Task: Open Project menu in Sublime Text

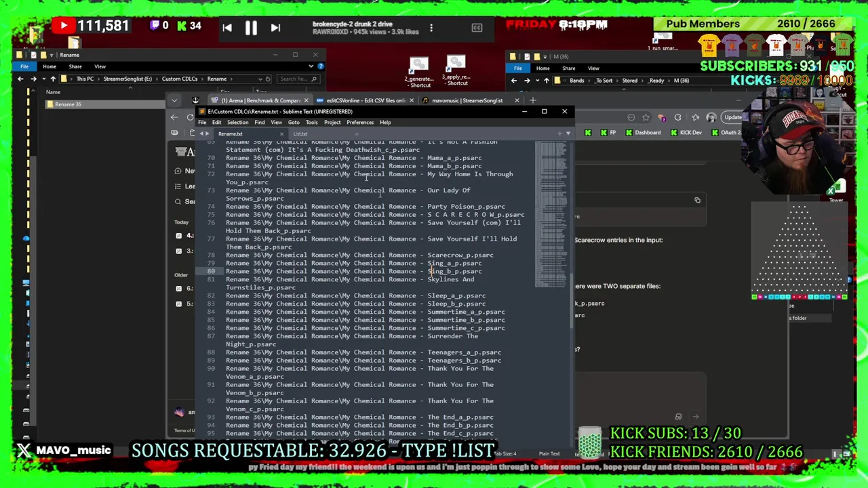Action: pyautogui.click(x=332, y=123)
